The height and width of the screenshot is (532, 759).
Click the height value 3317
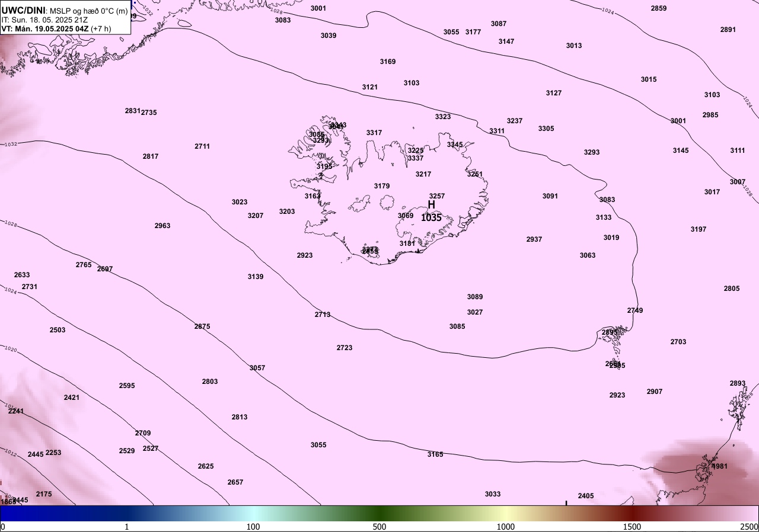tap(374, 133)
